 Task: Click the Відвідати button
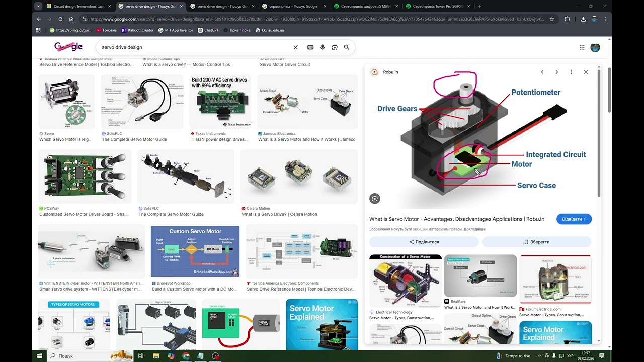click(x=574, y=219)
